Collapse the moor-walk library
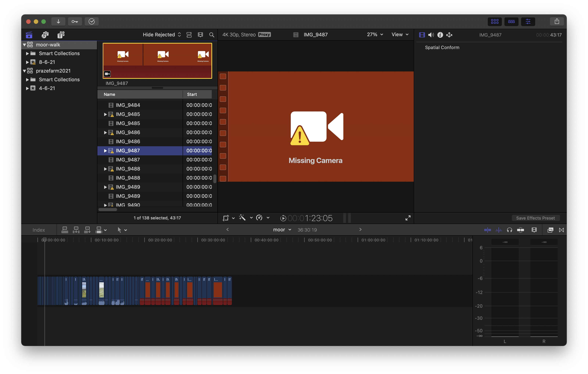Screen dimensions: 588x374 coord(24,45)
